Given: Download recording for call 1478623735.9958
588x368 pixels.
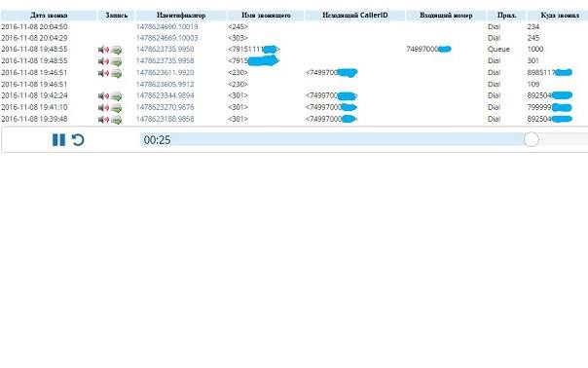Looking at the screenshot, I should (x=116, y=61).
